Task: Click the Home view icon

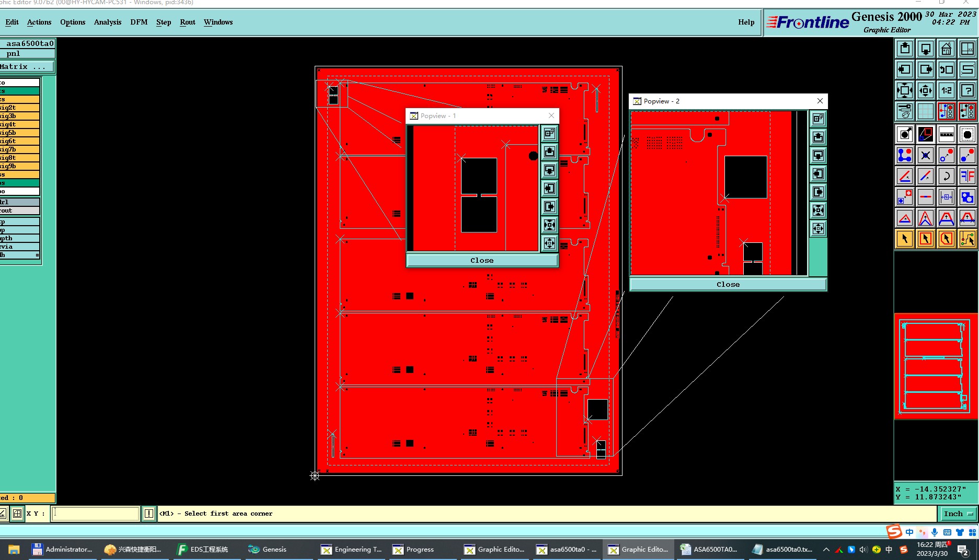Action: (946, 49)
